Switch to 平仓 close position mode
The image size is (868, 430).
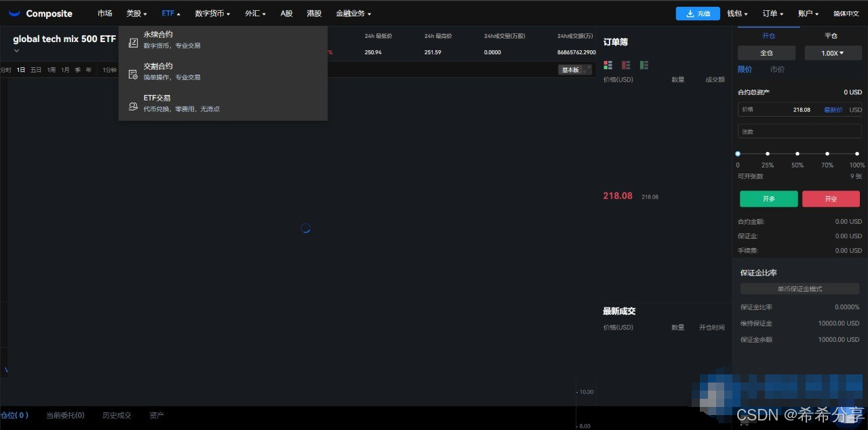831,36
